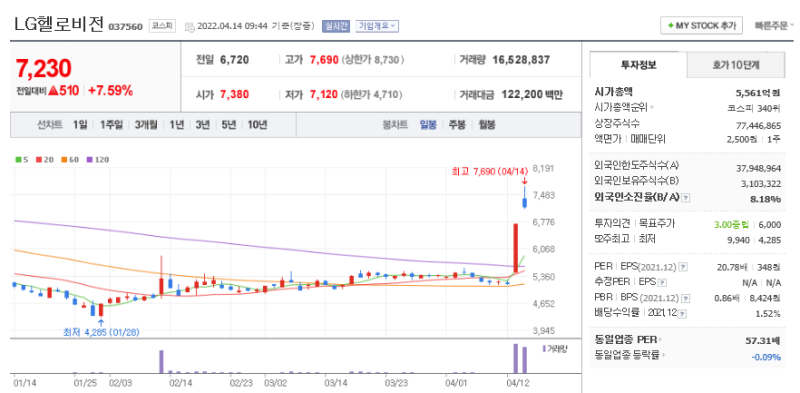Click the 고가 price 7,690
This screenshot has width=800, height=393.
(x=324, y=60)
